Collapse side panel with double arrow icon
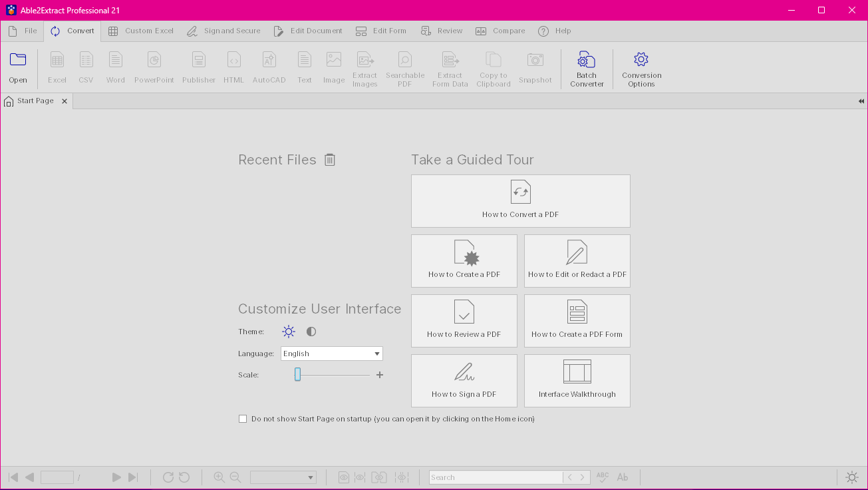868x490 pixels. click(861, 101)
